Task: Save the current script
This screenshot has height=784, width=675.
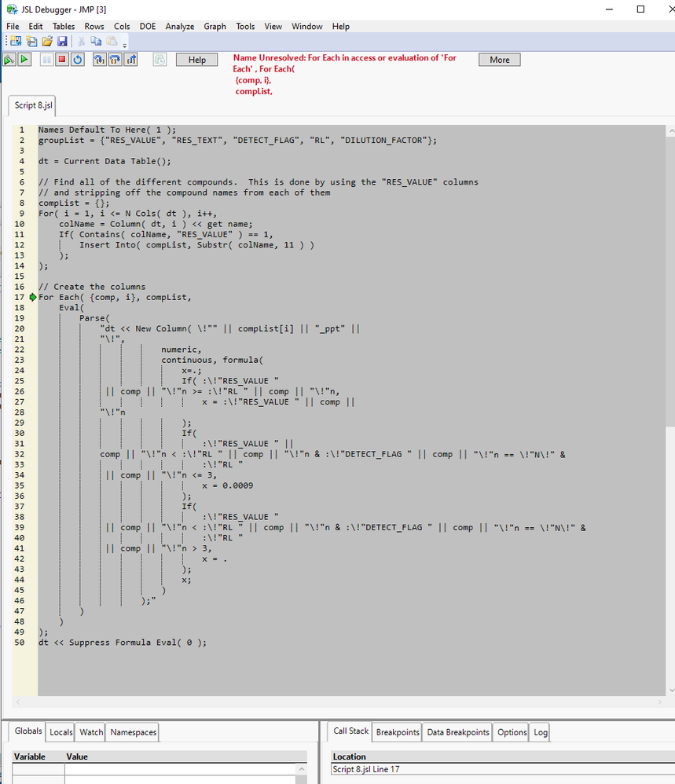Action: [x=62, y=41]
